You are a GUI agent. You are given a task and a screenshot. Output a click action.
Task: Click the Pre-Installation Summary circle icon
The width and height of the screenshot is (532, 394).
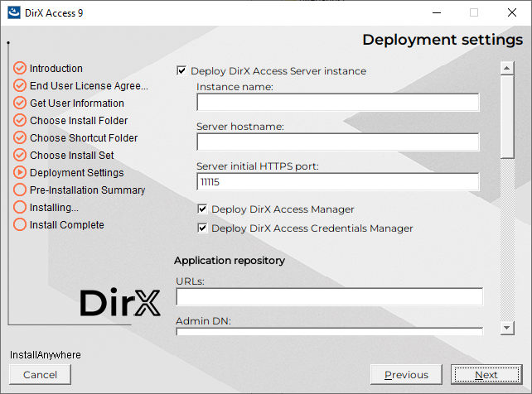(20, 190)
